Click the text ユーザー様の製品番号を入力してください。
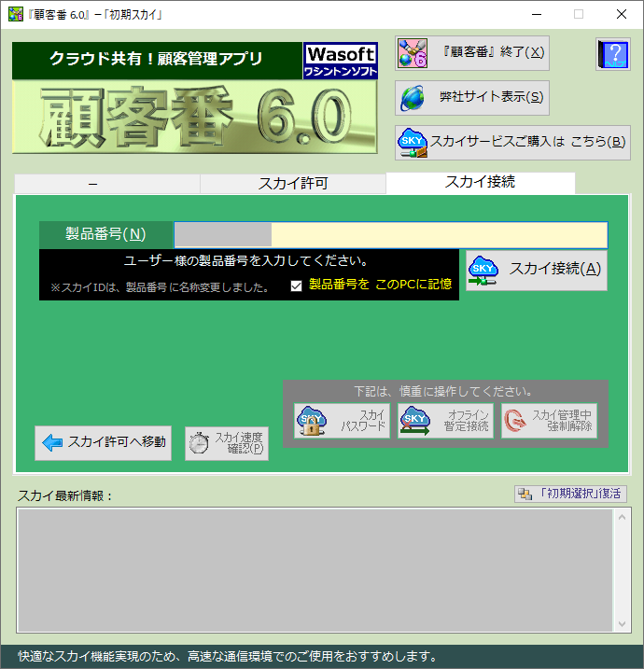 tap(246, 260)
